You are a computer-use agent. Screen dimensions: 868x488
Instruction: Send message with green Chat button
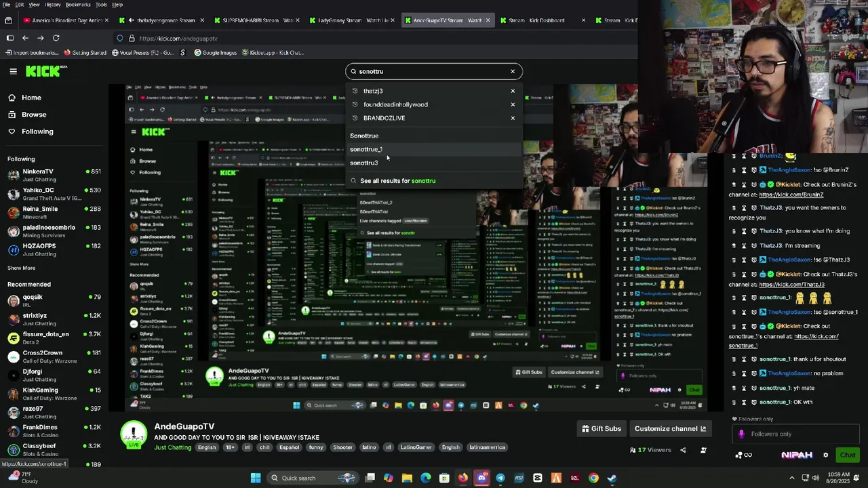click(x=848, y=455)
